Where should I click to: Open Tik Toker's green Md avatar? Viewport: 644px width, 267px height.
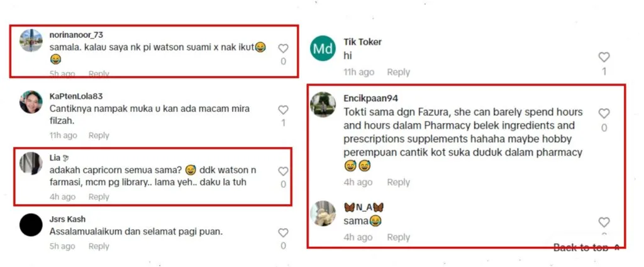point(323,48)
